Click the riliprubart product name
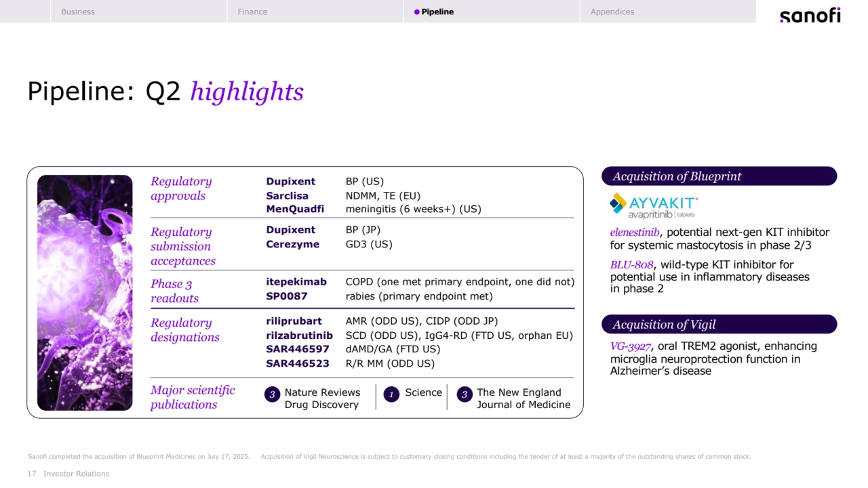This screenshot has height=488, width=868. [x=294, y=321]
